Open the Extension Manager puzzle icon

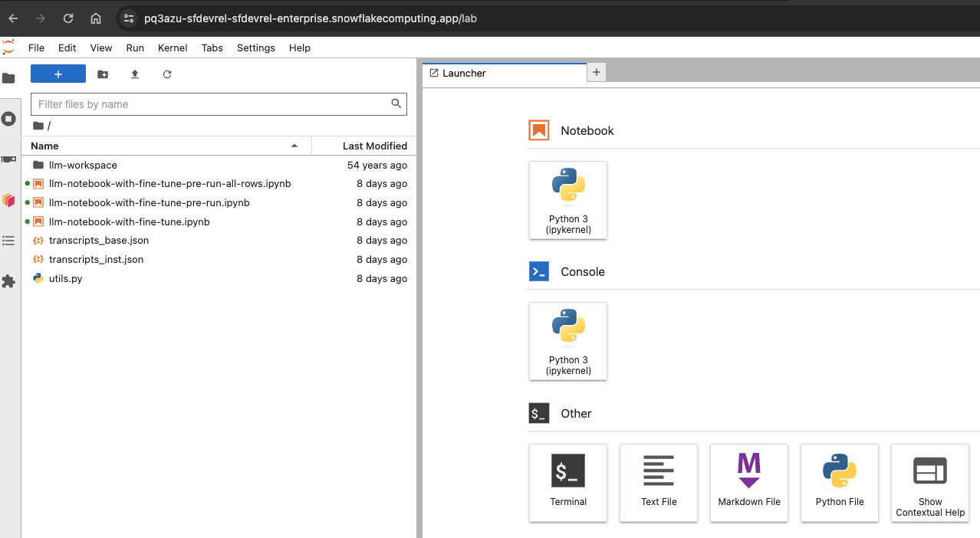coord(8,281)
